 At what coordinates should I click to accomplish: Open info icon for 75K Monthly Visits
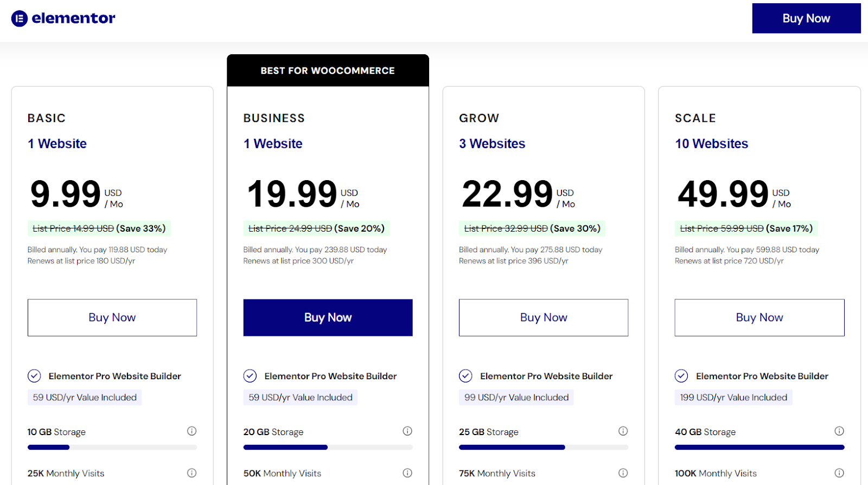(x=623, y=473)
